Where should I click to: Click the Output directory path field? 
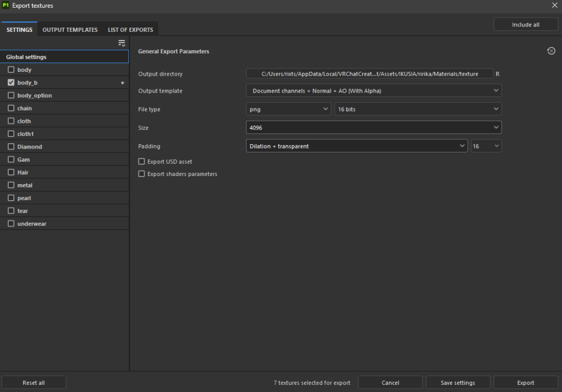tap(369, 74)
